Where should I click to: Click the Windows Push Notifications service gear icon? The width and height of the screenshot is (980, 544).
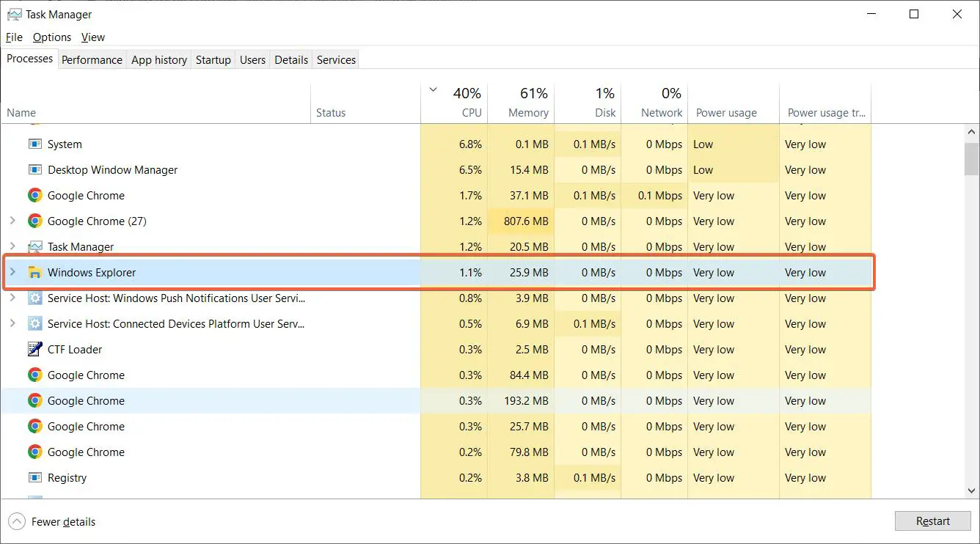click(x=34, y=298)
